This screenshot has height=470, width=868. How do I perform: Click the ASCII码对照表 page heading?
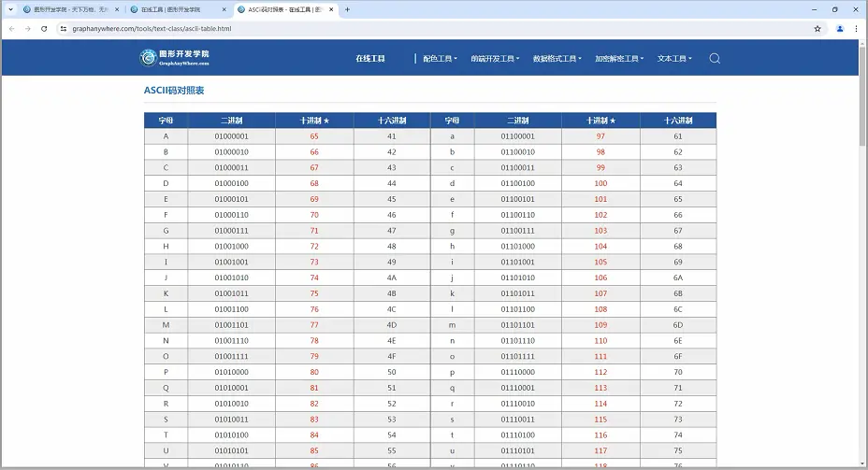point(174,90)
